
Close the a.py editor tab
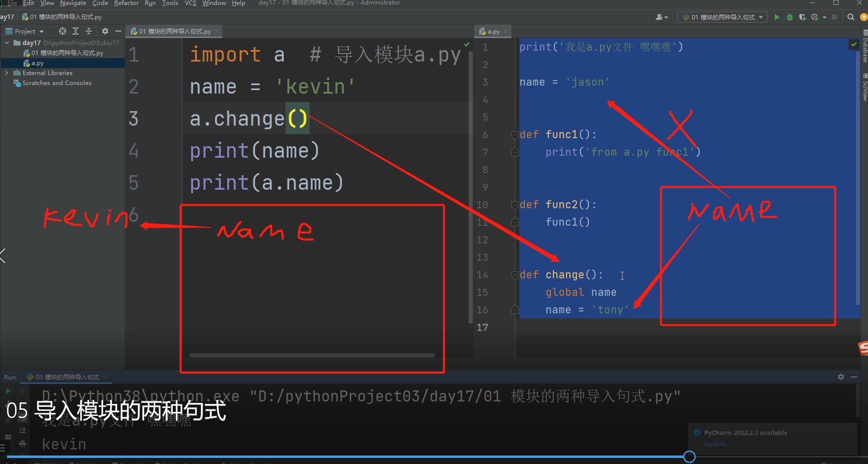(x=505, y=32)
